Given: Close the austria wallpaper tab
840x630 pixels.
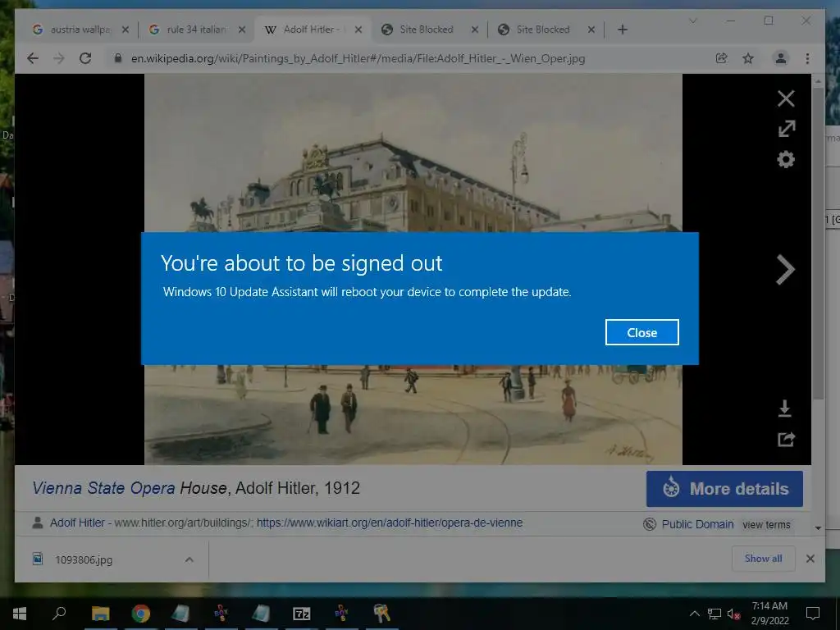Looking at the screenshot, I should [x=126, y=30].
